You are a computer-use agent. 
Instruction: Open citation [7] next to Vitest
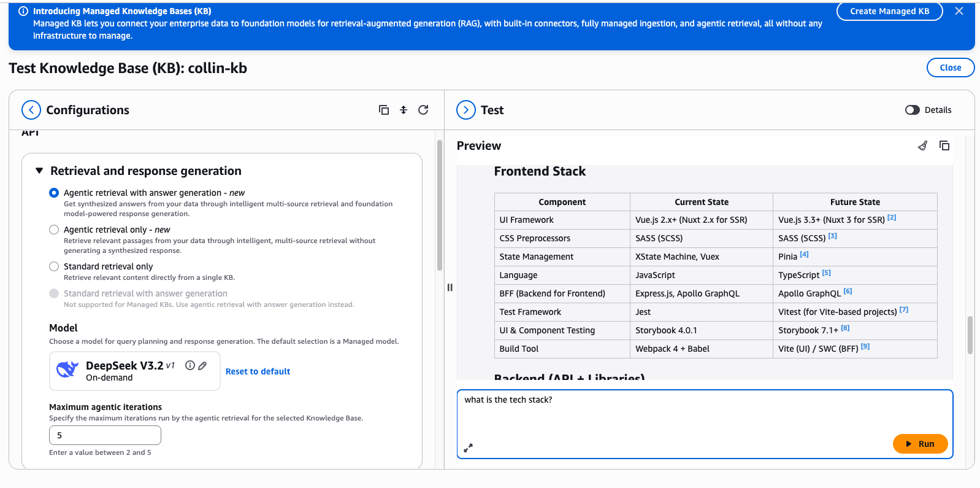pos(903,309)
